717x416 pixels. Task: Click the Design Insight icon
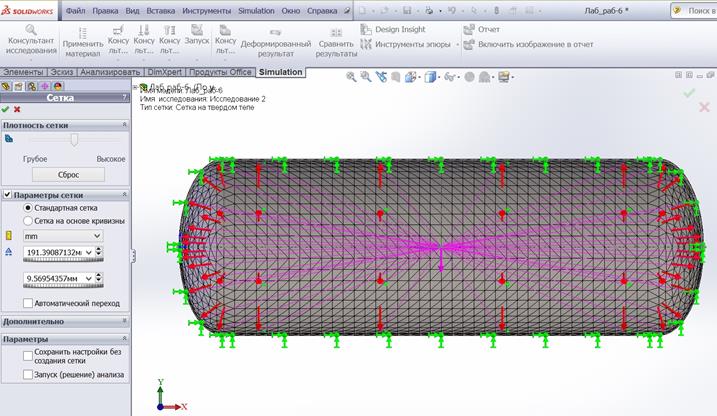click(x=366, y=29)
